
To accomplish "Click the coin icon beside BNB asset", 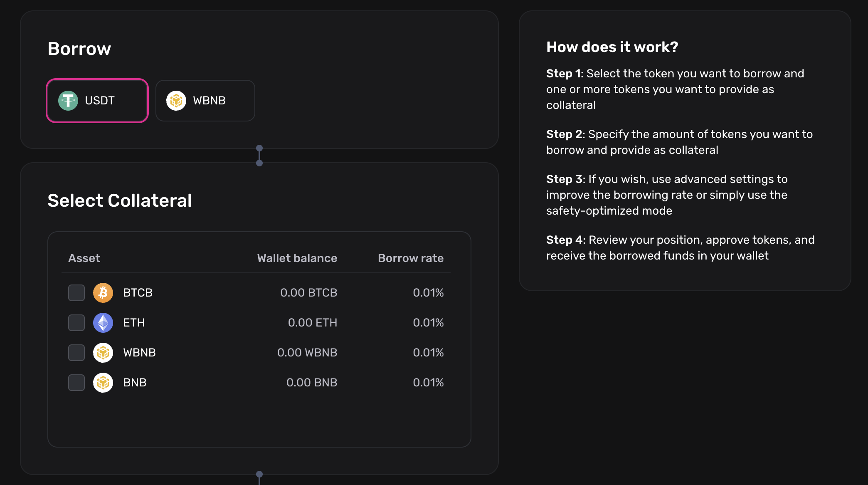I will coord(103,382).
